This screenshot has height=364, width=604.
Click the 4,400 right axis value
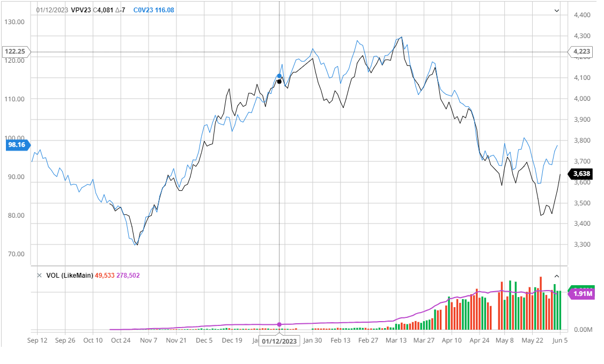[x=582, y=15]
